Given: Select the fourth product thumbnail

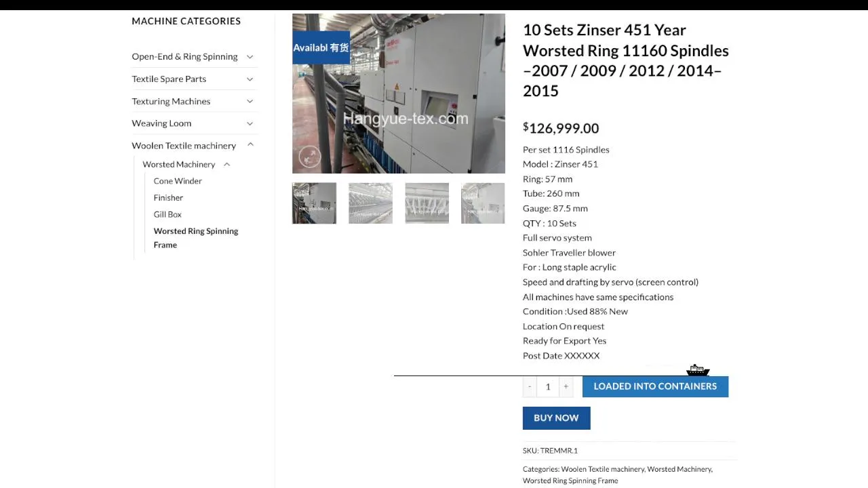Looking at the screenshot, I should click(483, 203).
